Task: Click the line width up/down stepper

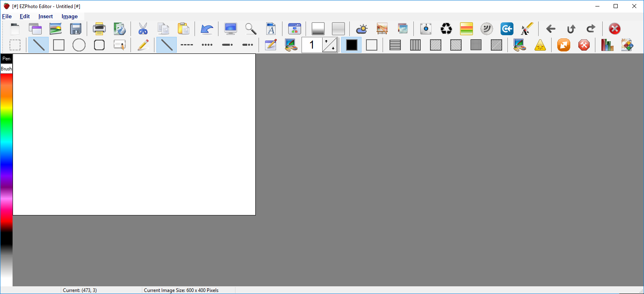Action: [330, 45]
